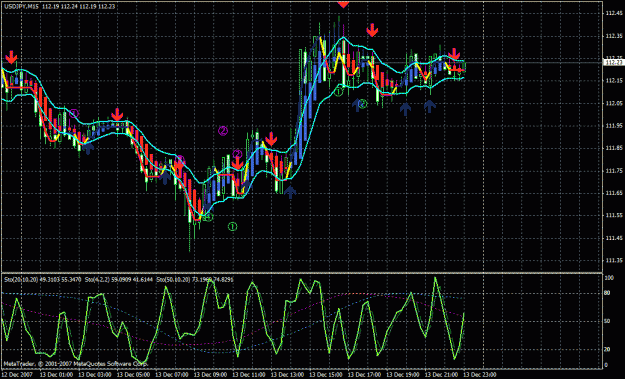625x379 pixels.
Task: Select the red sell arrow near the 112.35 level
Action: point(372,30)
